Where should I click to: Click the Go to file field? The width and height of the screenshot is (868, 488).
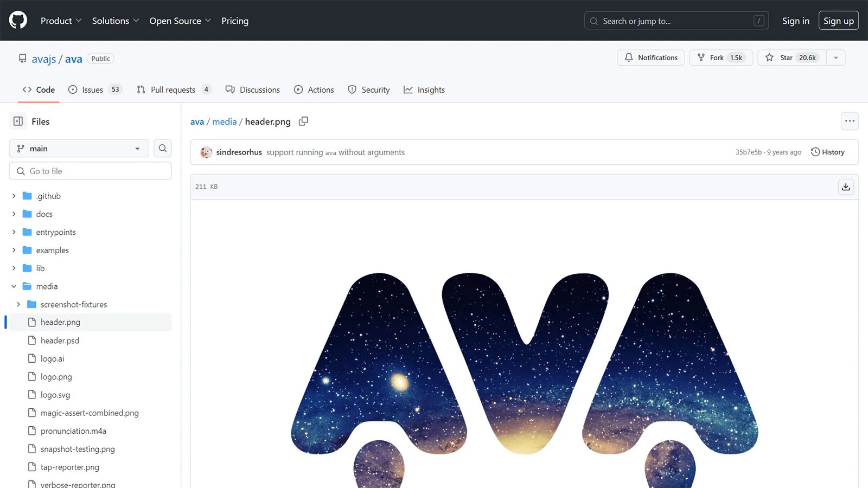click(x=90, y=170)
